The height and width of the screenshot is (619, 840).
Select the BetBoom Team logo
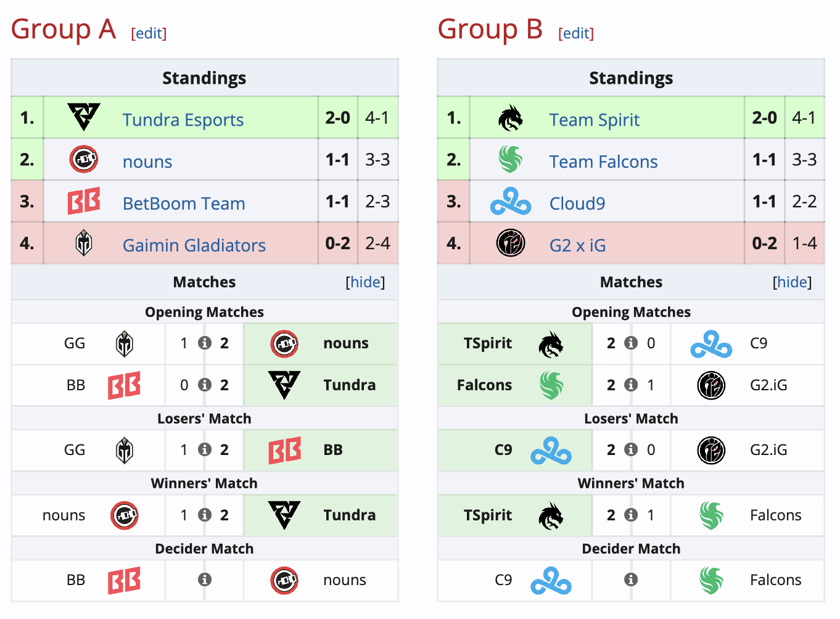[83, 201]
